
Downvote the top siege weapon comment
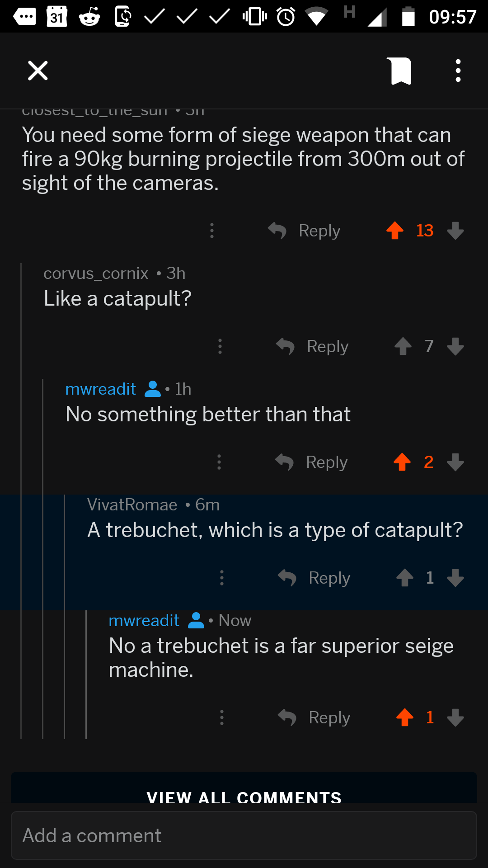click(455, 231)
